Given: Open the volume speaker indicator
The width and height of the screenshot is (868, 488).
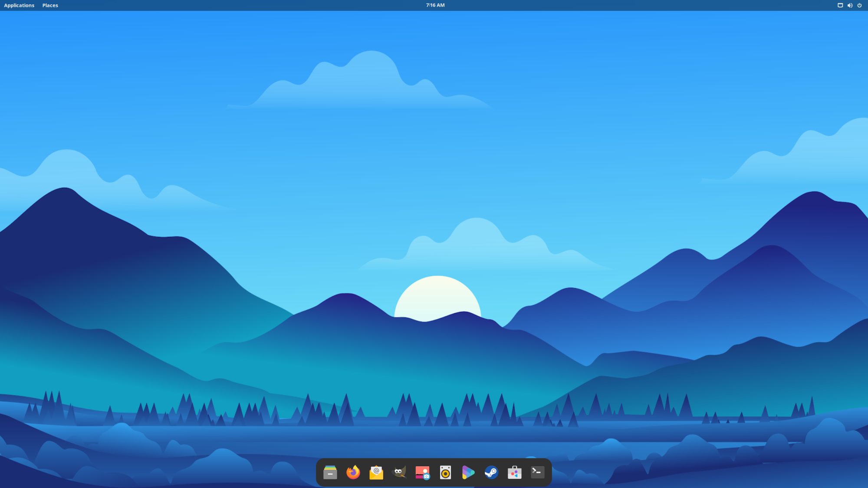Looking at the screenshot, I should click(x=850, y=5).
